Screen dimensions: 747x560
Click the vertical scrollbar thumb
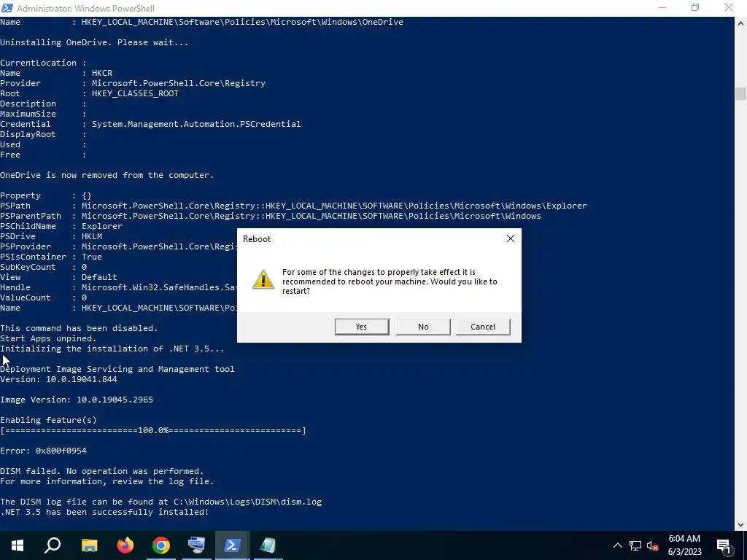tap(740, 93)
